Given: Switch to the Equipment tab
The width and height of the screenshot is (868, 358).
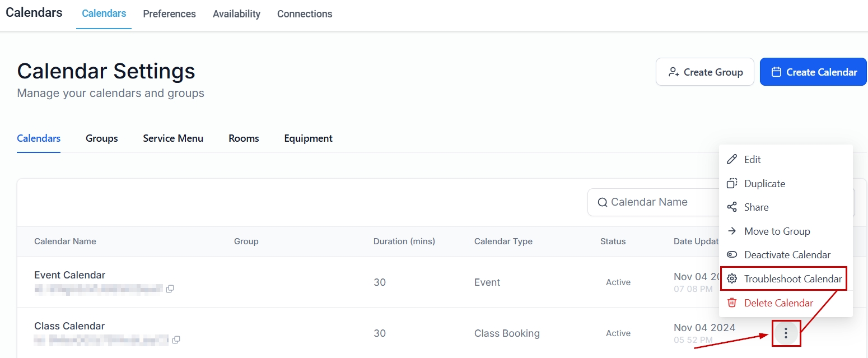Looking at the screenshot, I should (x=308, y=138).
